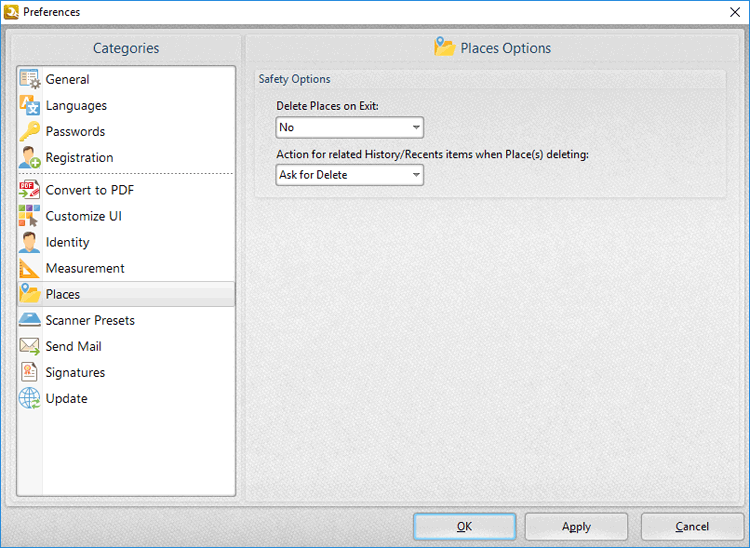Click the 'Safety Options' group heading

pos(295,79)
